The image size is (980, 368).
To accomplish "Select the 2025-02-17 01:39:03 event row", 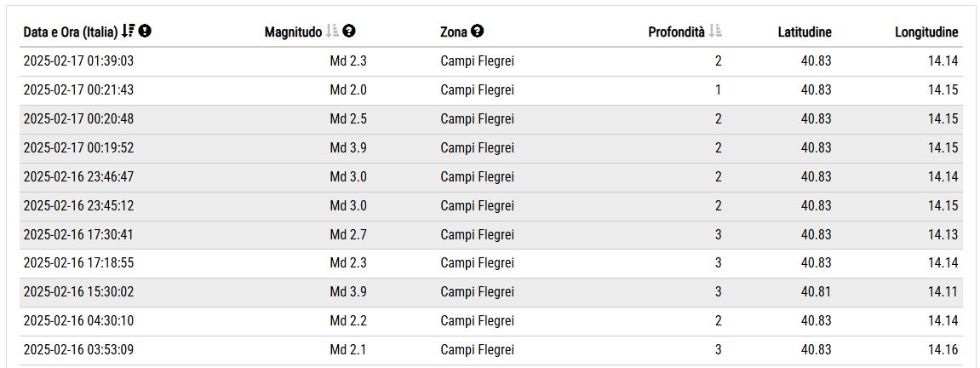I will 491,61.
